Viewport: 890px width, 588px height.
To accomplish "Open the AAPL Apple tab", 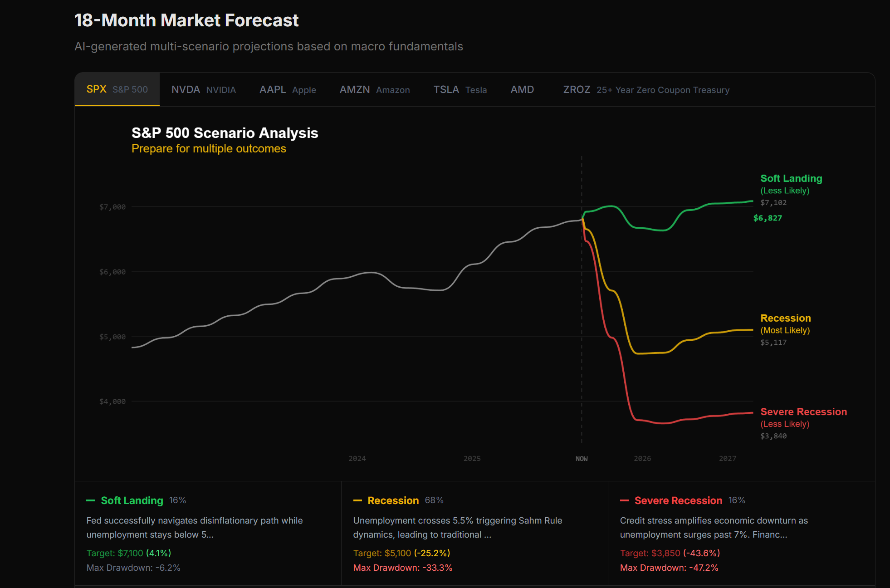I will click(288, 89).
